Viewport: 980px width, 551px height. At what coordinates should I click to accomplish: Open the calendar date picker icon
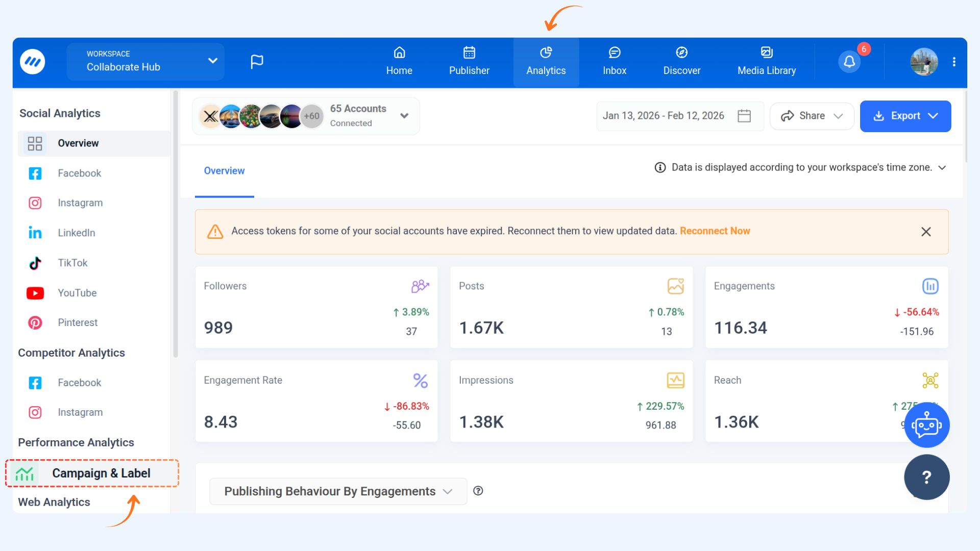(744, 116)
